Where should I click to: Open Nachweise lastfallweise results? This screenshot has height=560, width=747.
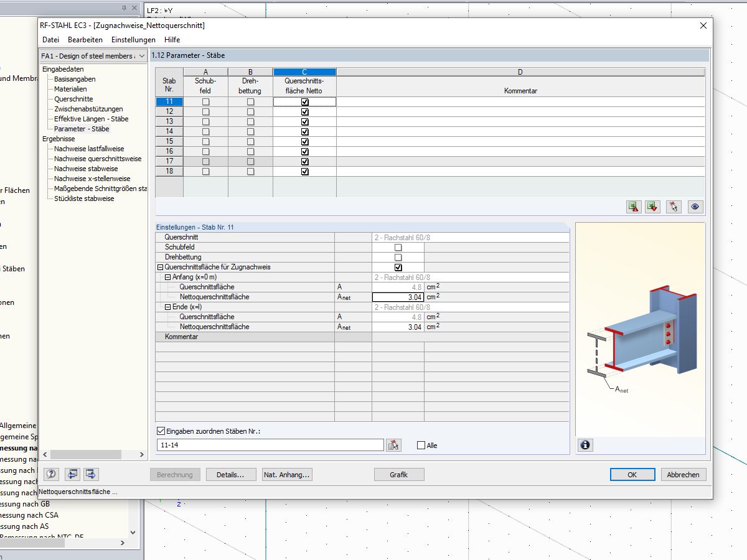pyautogui.click(x=89, y=149)
